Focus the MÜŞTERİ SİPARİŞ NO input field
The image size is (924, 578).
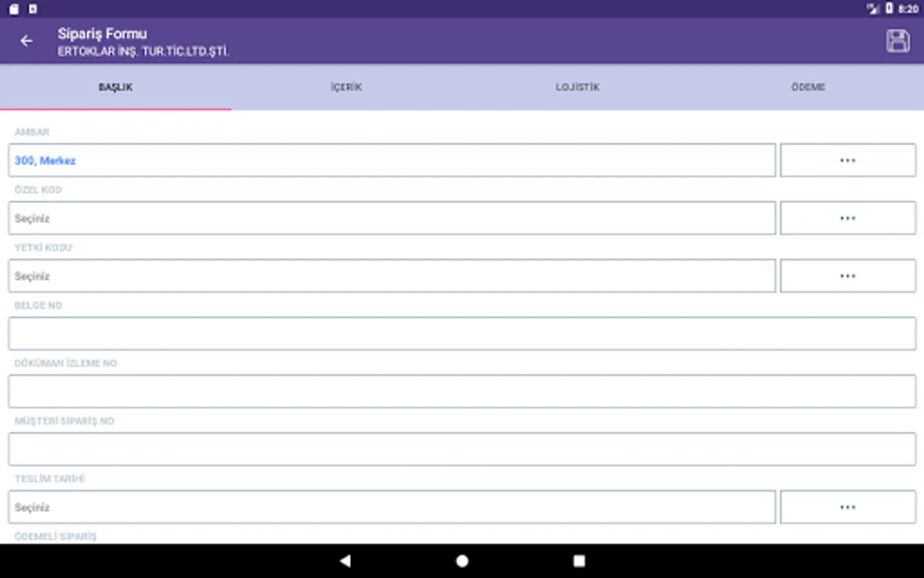pyautogui.click(x=462, y=450)
